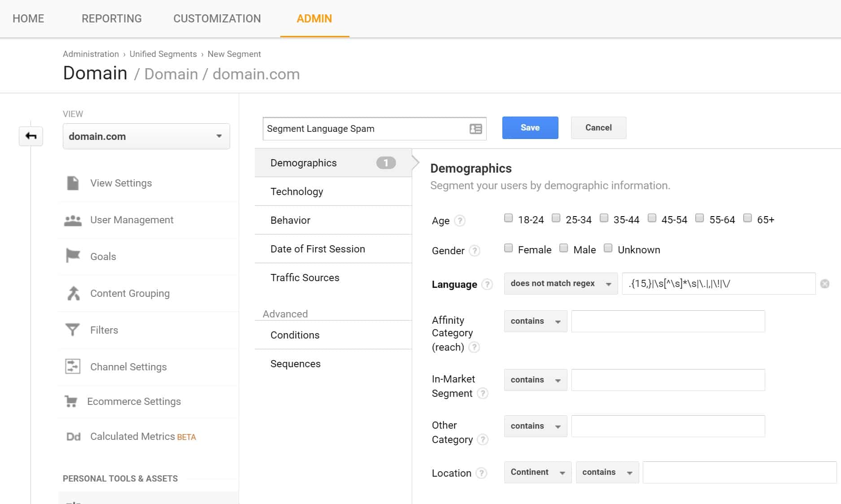Select the Calculated Metrics Dd icon
The height and width of the screenshot is (504, 841).
(x=72, y=436)
